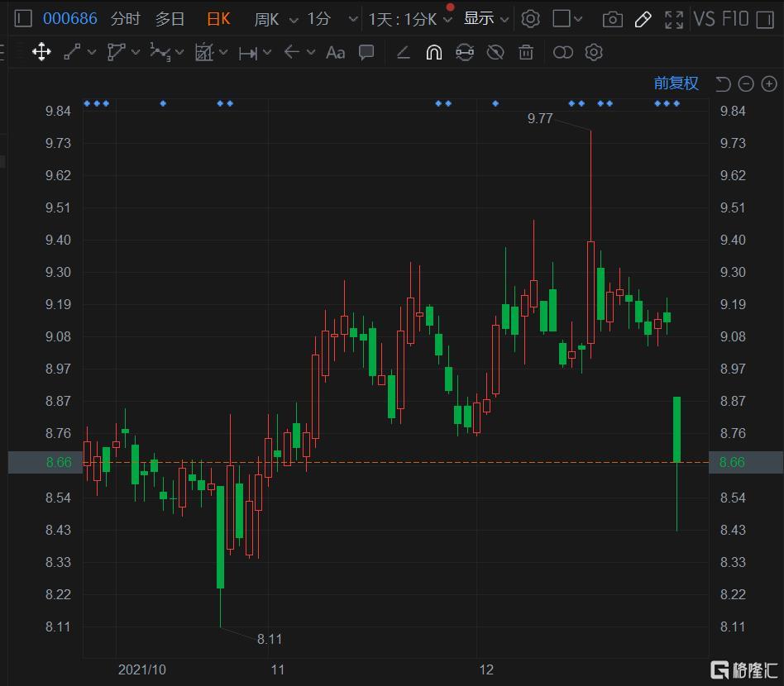Expand shape tool options arrow
The image size is (784, 686).
tap(136, 51)
